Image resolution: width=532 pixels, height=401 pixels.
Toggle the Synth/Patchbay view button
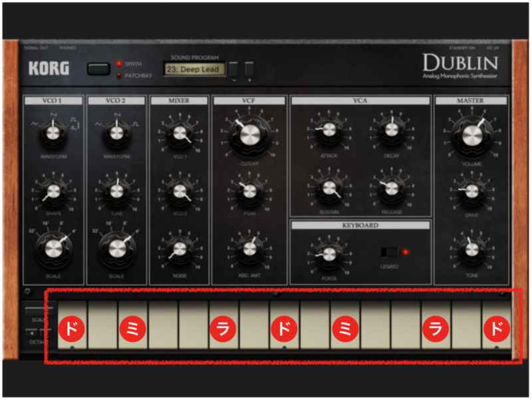[x=98, y=69]
